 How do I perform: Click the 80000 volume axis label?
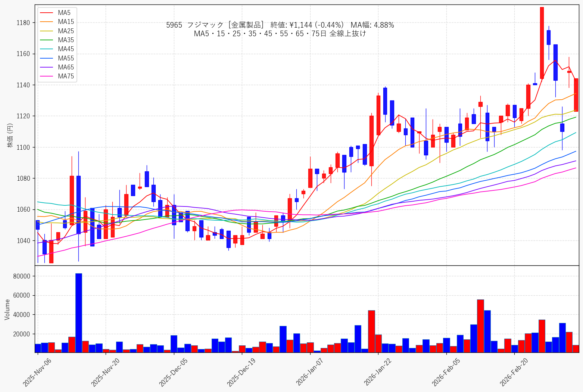22,276
